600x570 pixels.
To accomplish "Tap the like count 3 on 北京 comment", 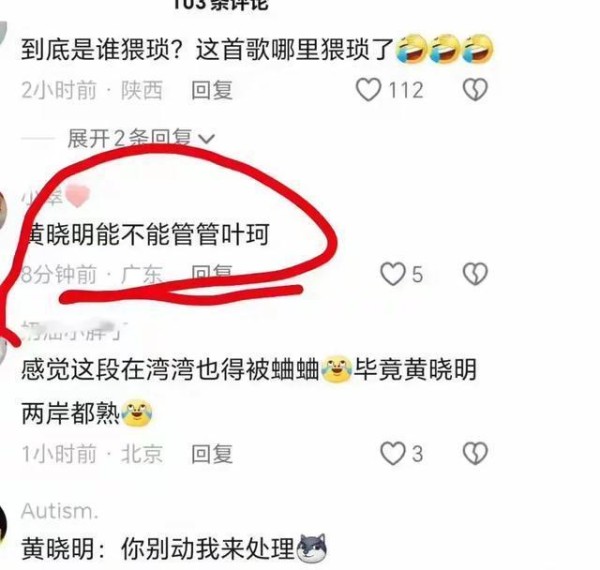I will click(417, 454).
